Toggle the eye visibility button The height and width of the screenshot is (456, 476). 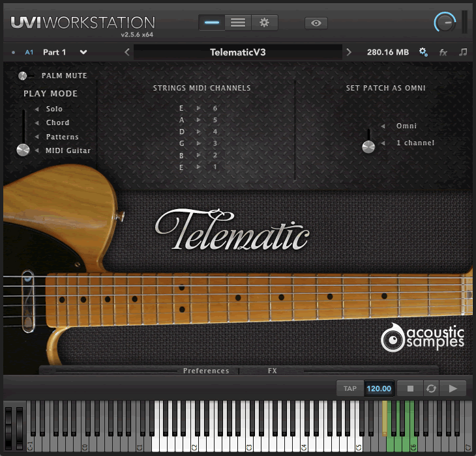[316, 23]
